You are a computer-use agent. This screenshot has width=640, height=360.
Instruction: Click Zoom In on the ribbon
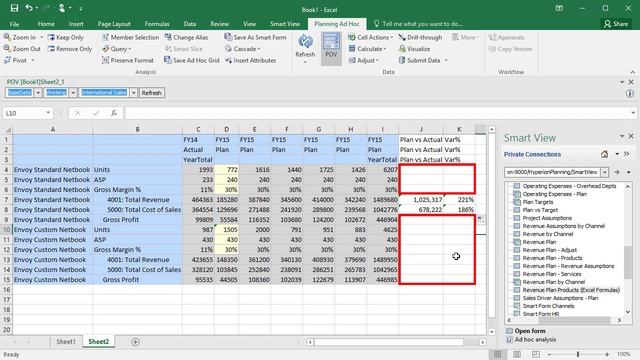pos(20,37)
